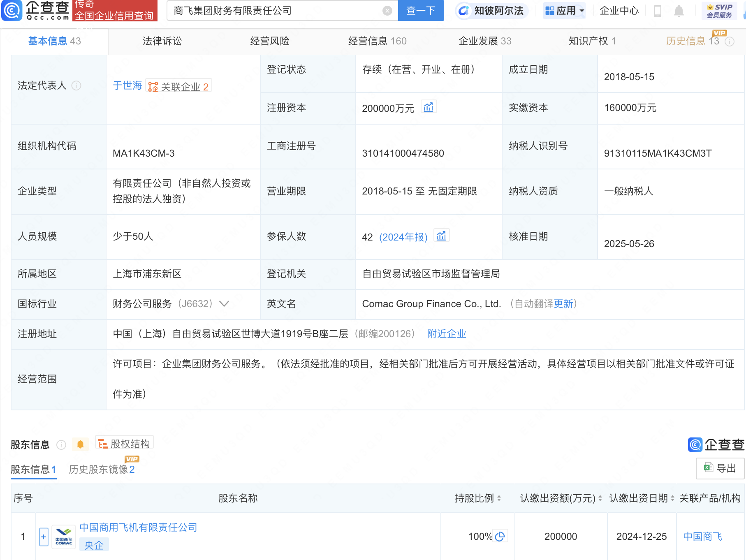Open the 历史信息 VIP tab
The height and width of the screenshot is (560, 746).
(x=693, y=41)
